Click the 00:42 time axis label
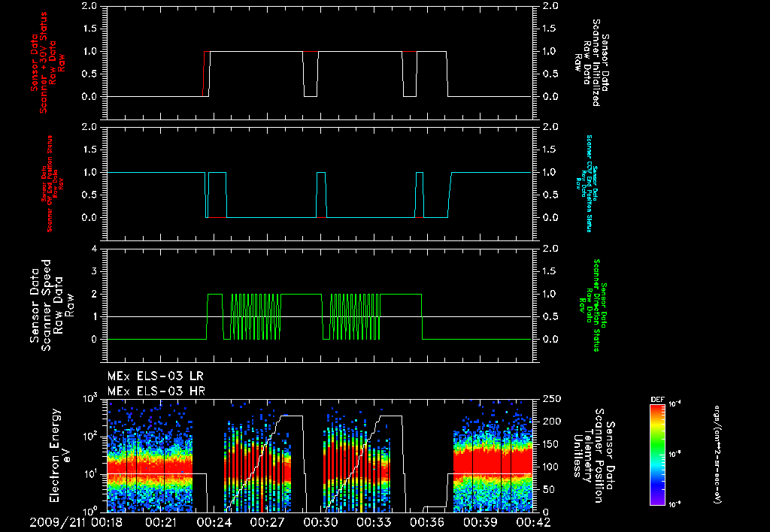770x532 pixels. coord(534,522)
